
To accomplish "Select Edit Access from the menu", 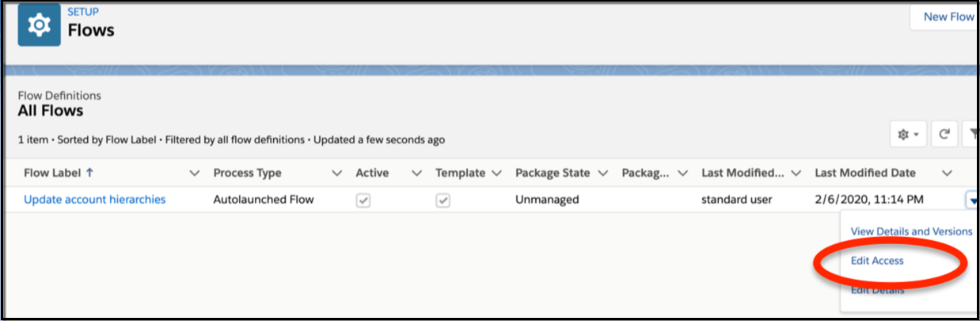I will (877, 260).
